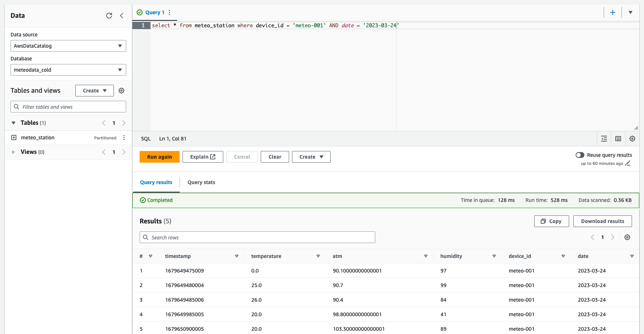Add a new query tab
The height and width of the screenshot is (334, 644).
point(613,12)
